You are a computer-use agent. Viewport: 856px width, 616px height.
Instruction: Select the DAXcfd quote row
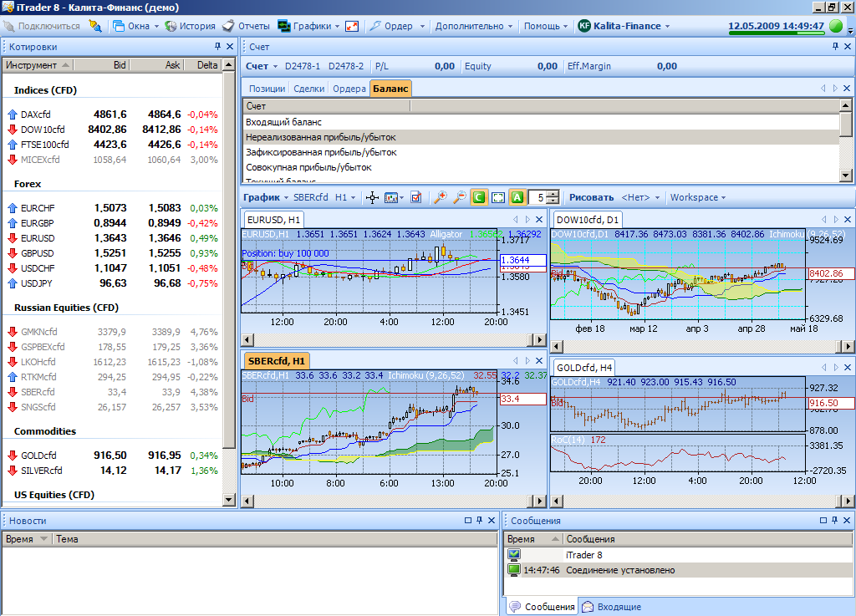point(113,115)
